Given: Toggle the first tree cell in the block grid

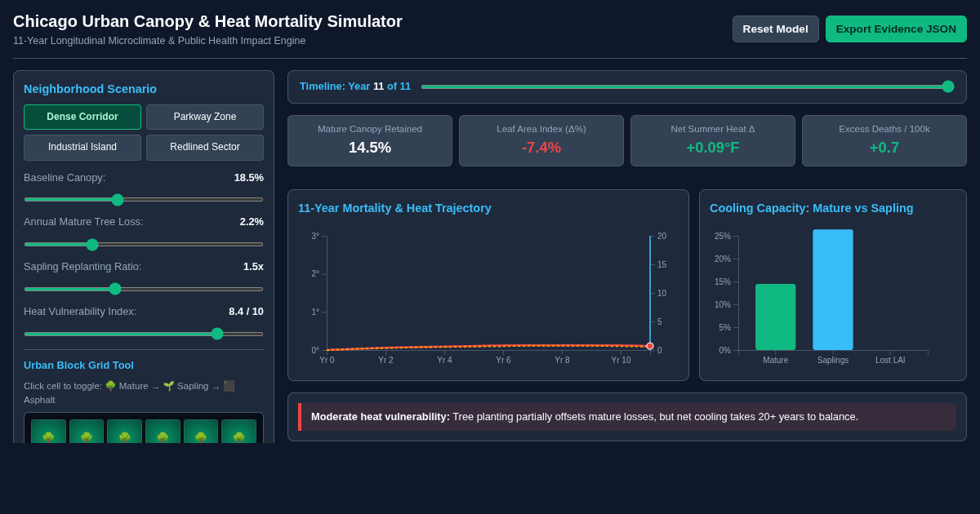Looking at the screenshot, I should coord(48,432).
